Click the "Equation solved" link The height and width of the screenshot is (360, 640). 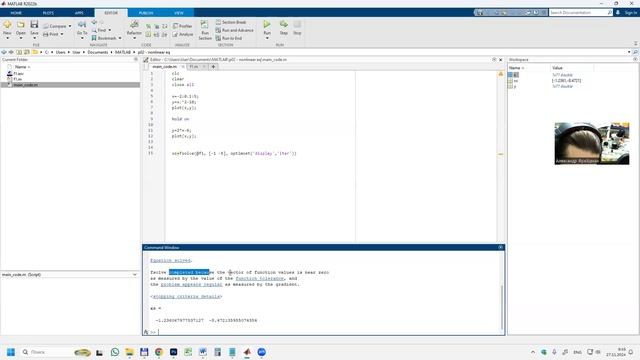pos(170,260)
